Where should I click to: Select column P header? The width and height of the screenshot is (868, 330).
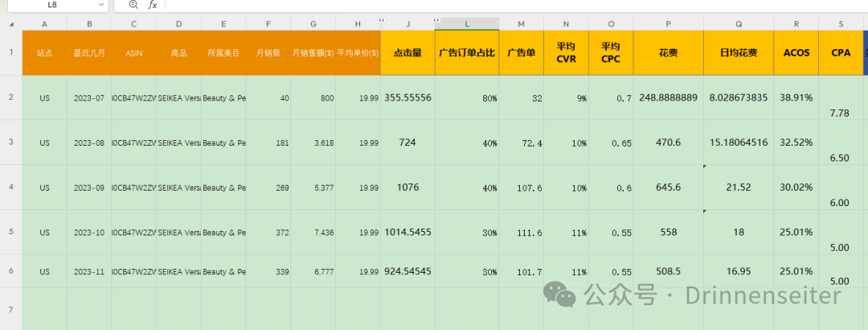pos(669,24)
